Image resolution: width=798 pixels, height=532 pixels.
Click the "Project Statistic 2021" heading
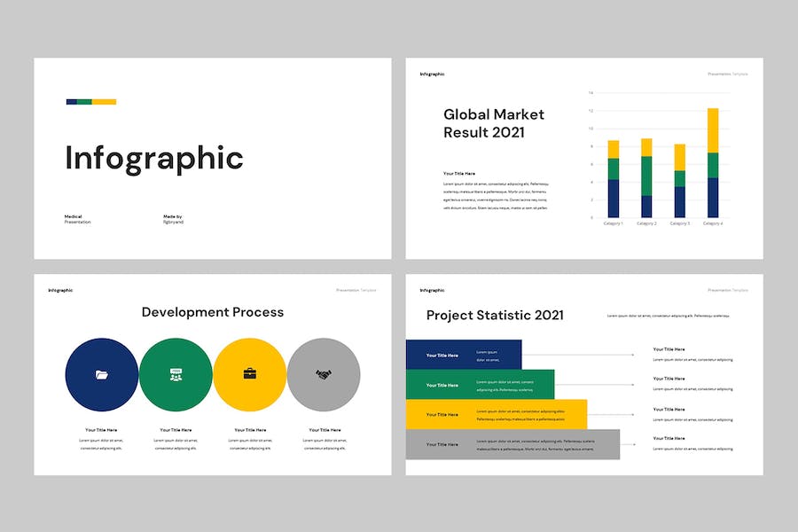(x=495, y=315)
